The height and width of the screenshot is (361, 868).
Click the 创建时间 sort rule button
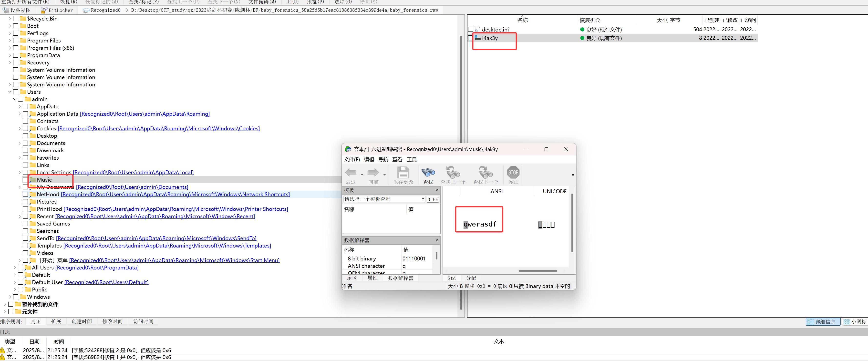coord(82,321)
